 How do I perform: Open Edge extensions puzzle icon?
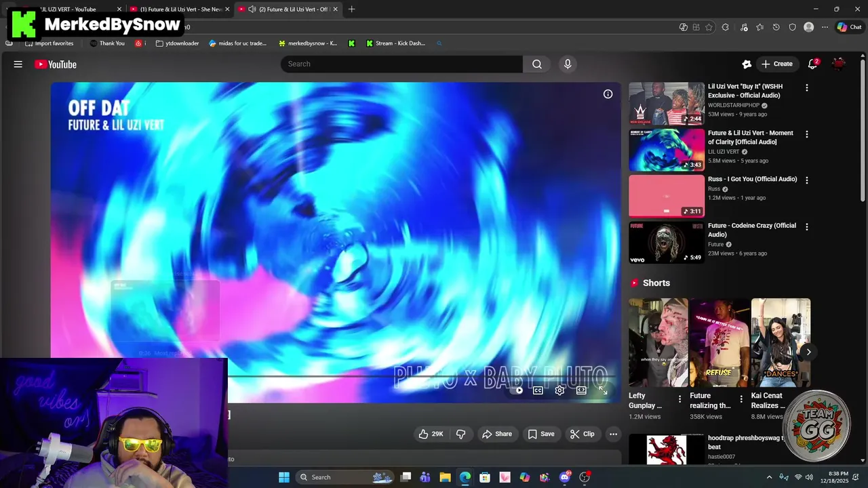click(x=726, y=27)
